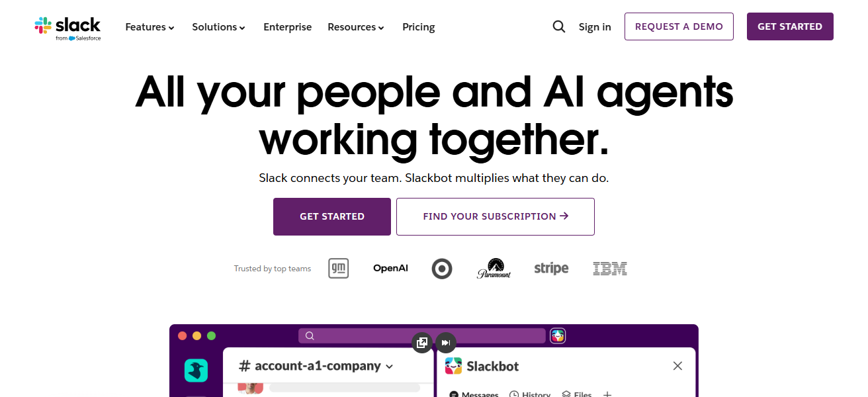868x397 pixels.
Task: Click the OpenAI company logo
Action: pos(390,268)
